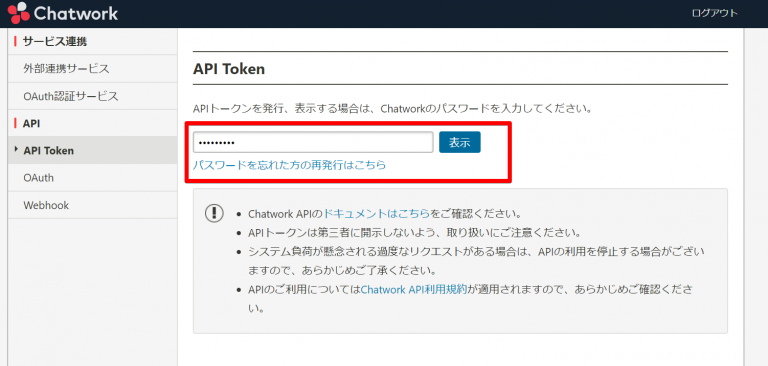Focus the password input field
This screenshot has height=366, width=768.
point(313,143)
